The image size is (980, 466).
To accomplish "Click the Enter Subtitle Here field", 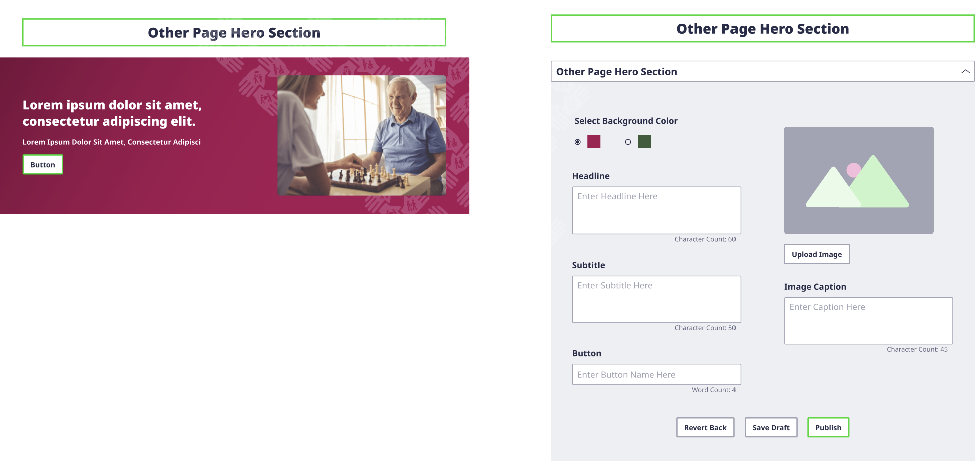I will coord(656,299).
